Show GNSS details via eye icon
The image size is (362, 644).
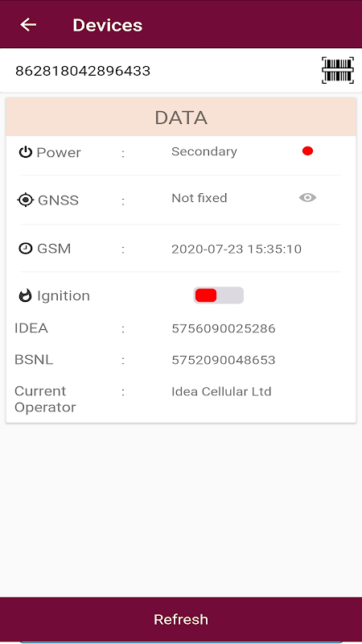point(307,198)
